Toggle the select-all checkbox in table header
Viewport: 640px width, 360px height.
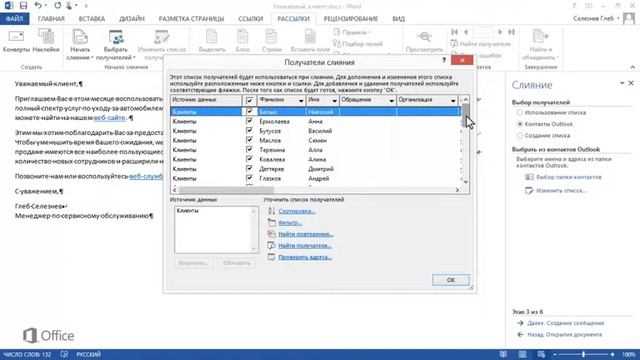249,100
